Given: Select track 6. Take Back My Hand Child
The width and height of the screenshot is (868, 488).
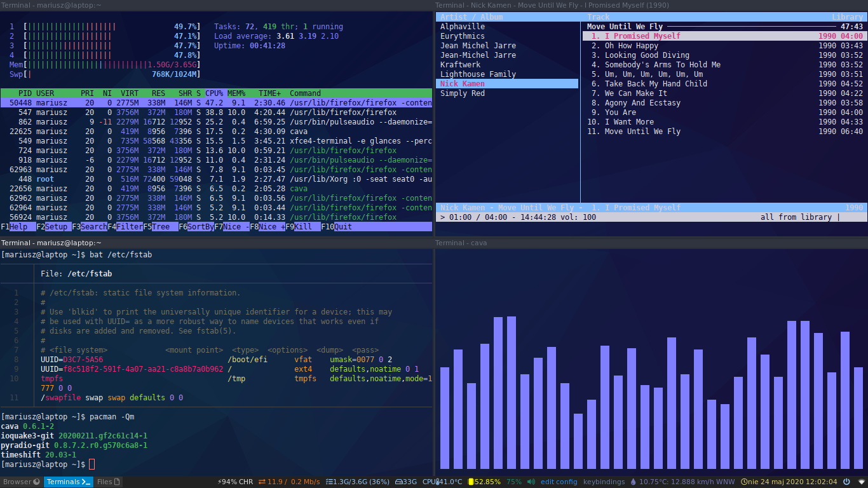Looking at the screenshot, I should (724, 84).
